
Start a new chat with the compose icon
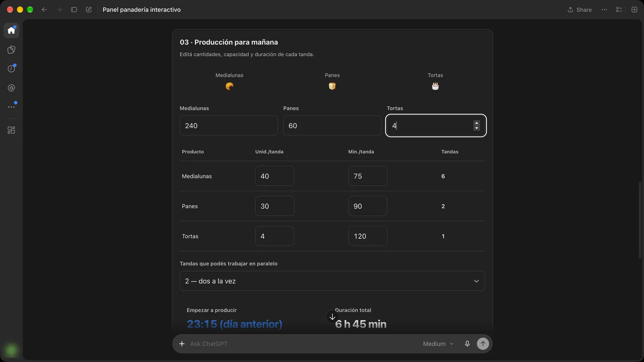(89, 9)
